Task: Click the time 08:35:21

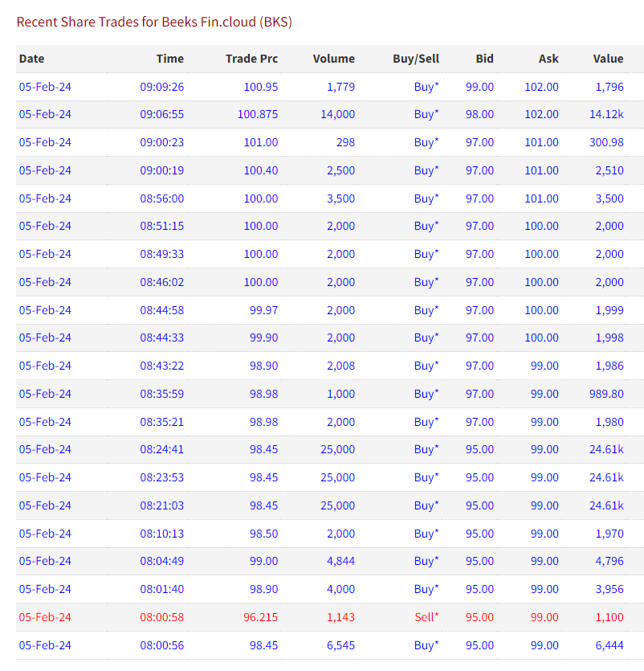Action: (162, 422)
